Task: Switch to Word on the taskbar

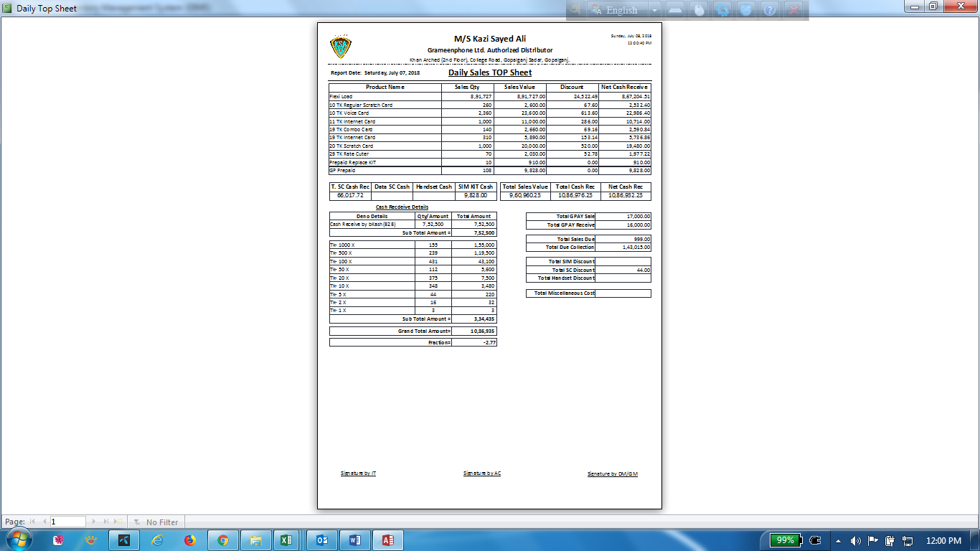Action: pos(355,540)
